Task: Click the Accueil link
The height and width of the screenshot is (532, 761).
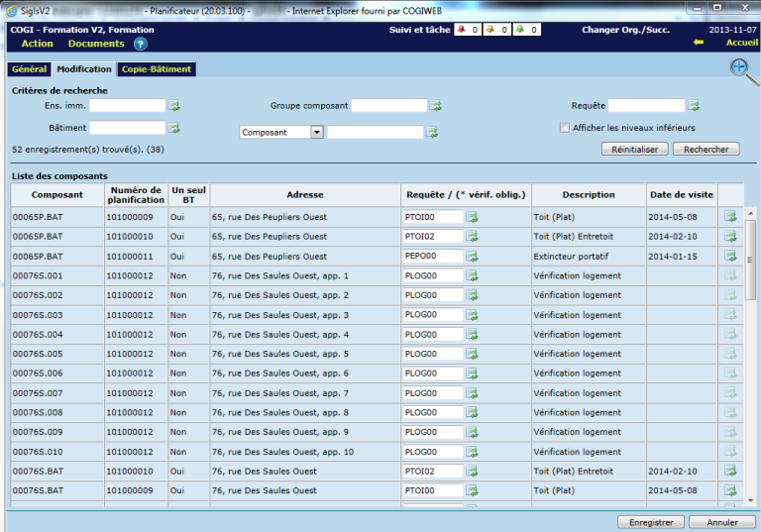Action: coord(741,44)
